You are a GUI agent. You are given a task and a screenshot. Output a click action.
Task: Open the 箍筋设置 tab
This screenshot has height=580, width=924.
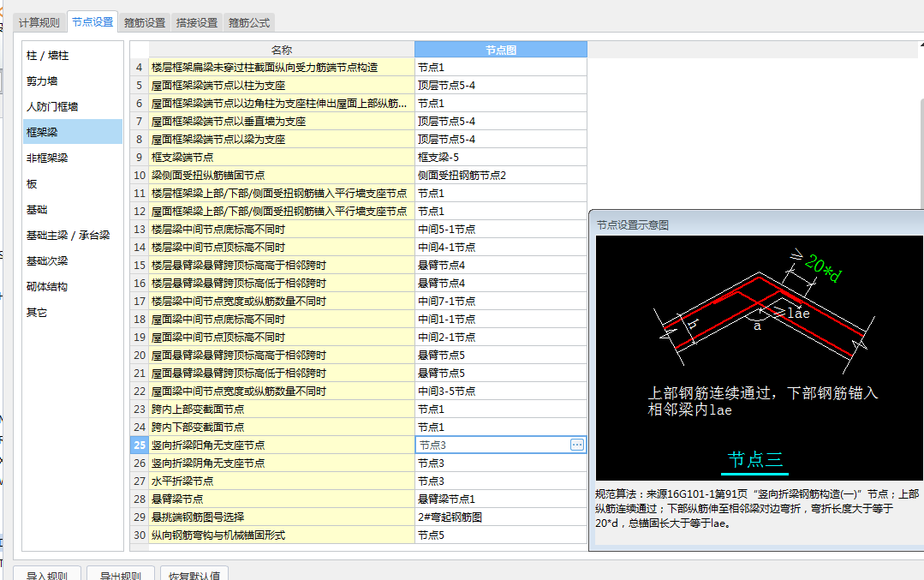point(145,23)
